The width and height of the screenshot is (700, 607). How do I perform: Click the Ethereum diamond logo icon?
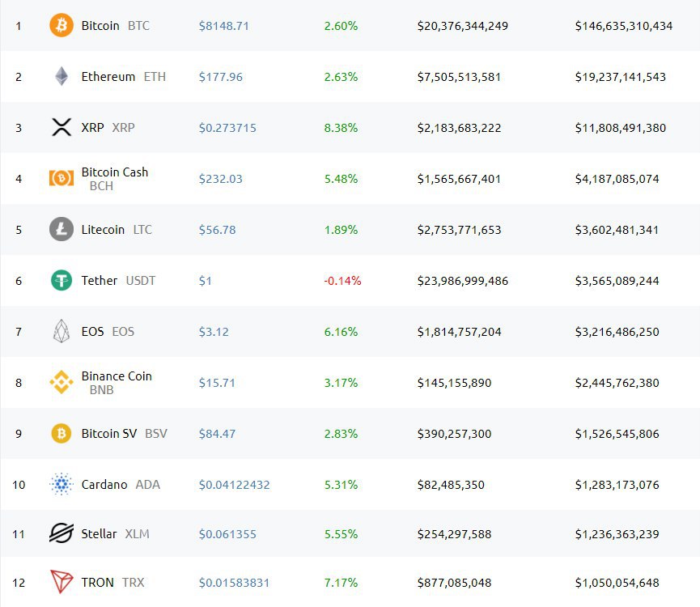tap(62, 77)
